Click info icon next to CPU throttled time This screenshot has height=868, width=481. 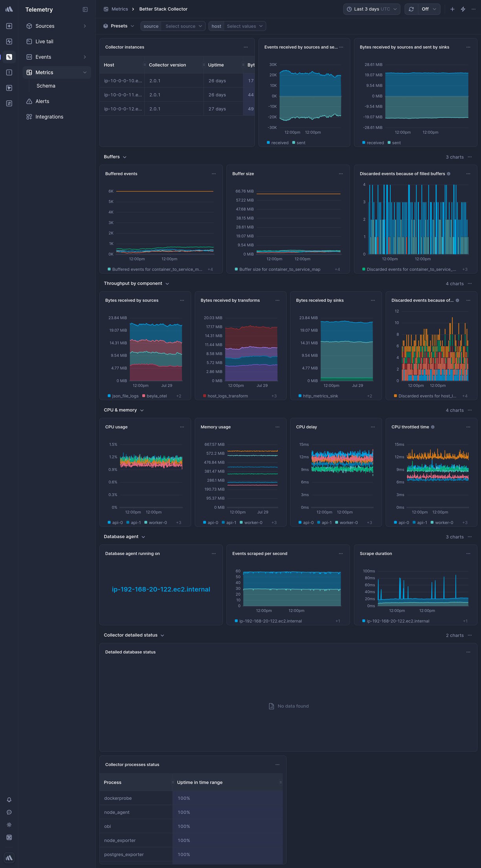[433, 427]
